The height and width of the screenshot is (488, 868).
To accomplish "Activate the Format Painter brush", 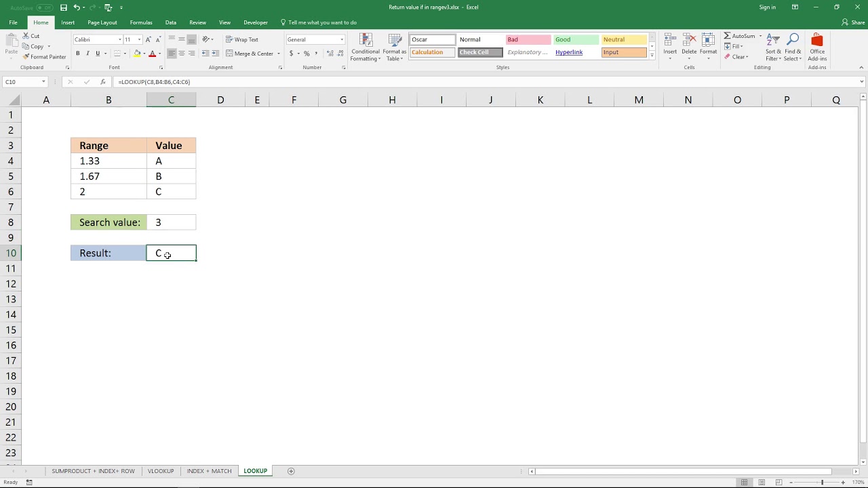I will pyautogui.click(x=44, y=57).
